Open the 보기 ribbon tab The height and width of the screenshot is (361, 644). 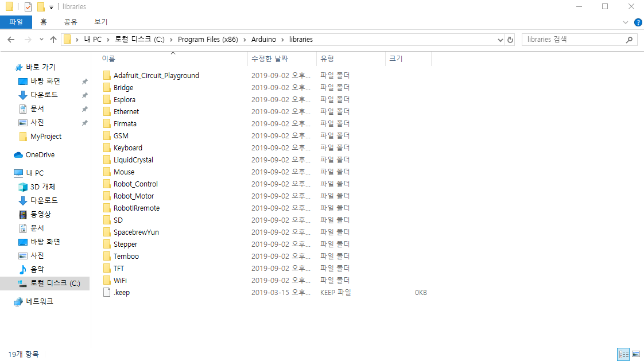pos(100,22)
